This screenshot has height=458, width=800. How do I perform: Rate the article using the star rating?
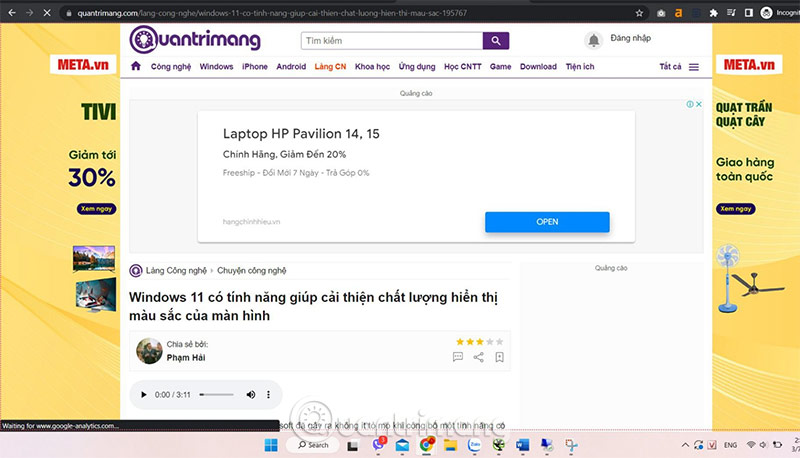(x=479, y=342)
